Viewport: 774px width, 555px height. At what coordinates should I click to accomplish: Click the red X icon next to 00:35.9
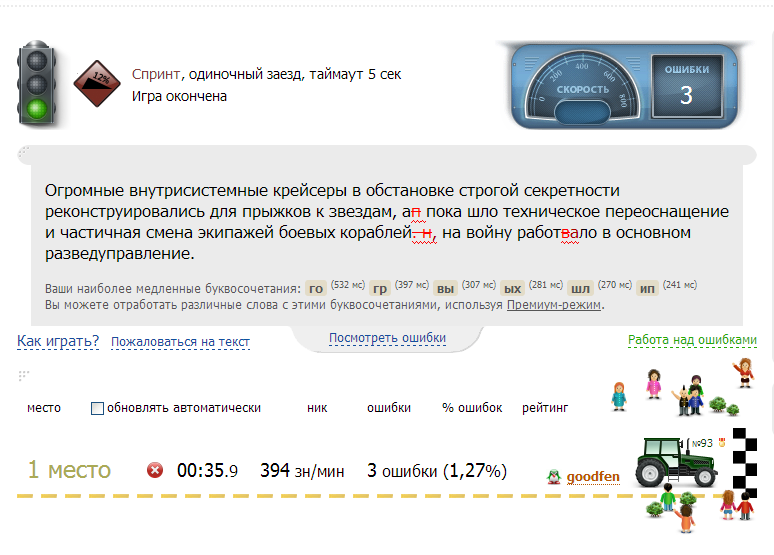click(155, 470)
